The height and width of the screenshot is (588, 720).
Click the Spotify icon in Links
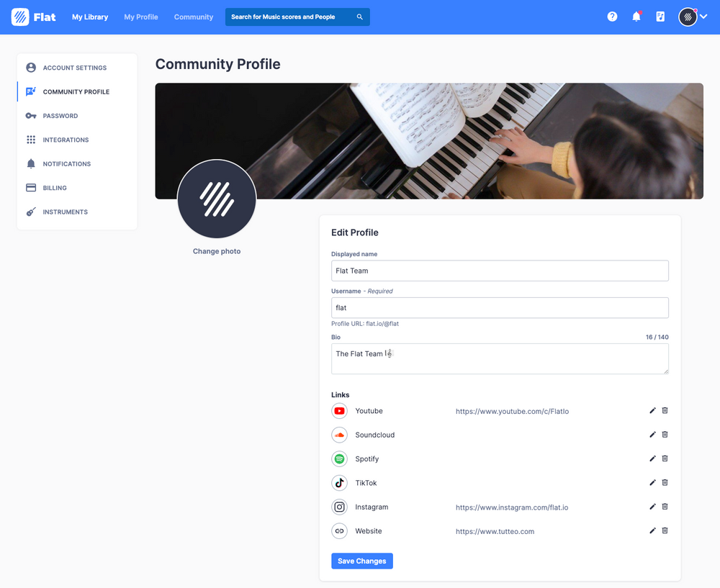[x=339, y=458]
